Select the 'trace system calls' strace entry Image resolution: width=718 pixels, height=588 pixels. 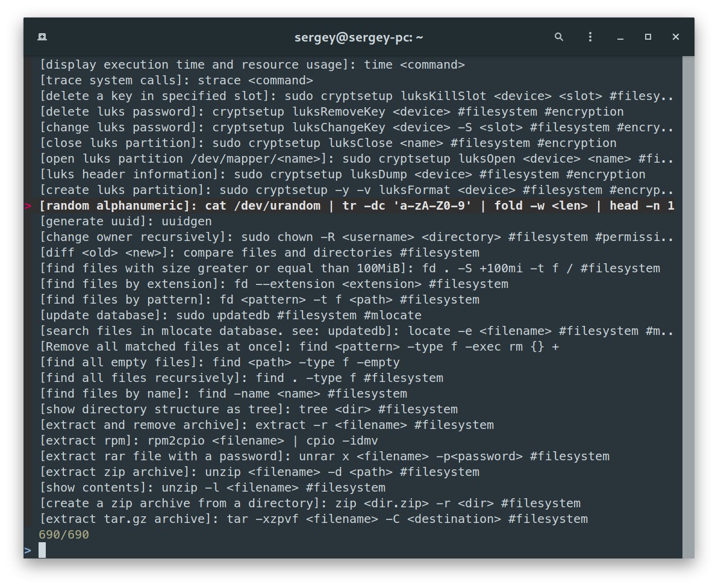(176, 80)
